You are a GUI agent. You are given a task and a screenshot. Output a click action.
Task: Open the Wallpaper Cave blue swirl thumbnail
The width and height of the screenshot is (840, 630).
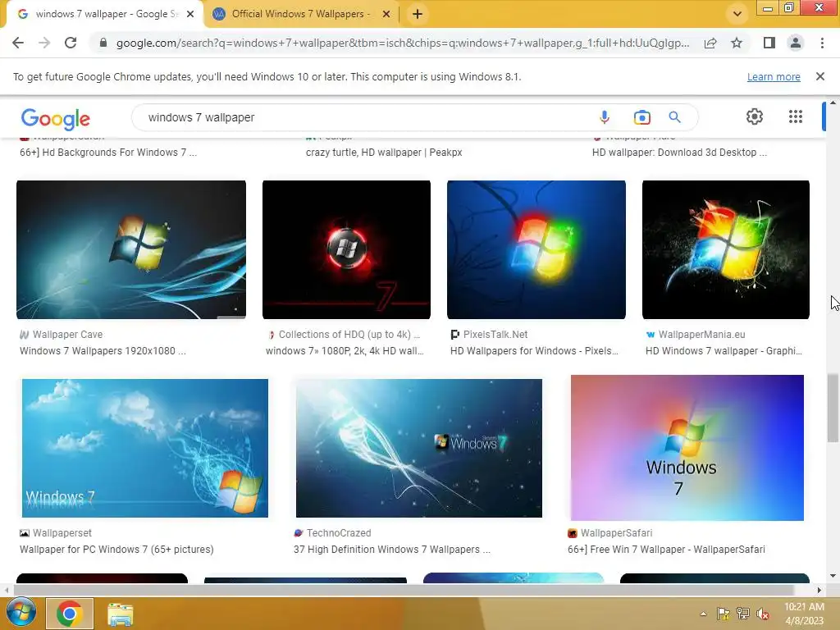pos(131,249)
